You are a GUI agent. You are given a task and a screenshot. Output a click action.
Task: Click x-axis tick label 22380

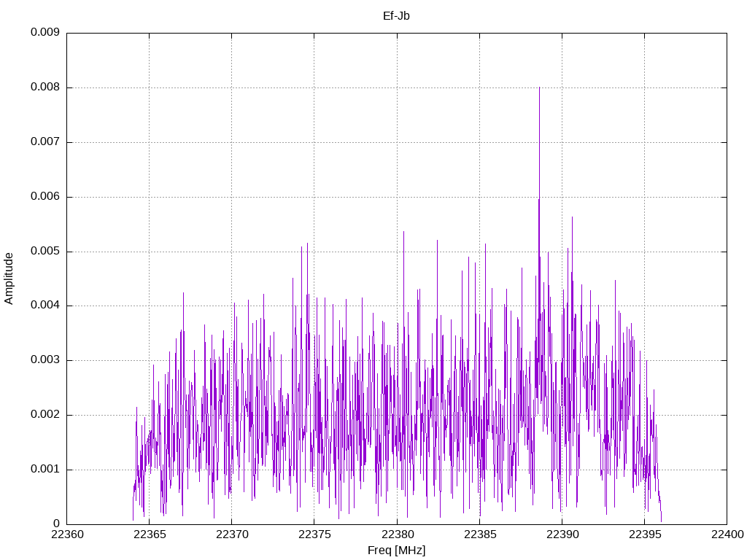[x=398, y=534]
